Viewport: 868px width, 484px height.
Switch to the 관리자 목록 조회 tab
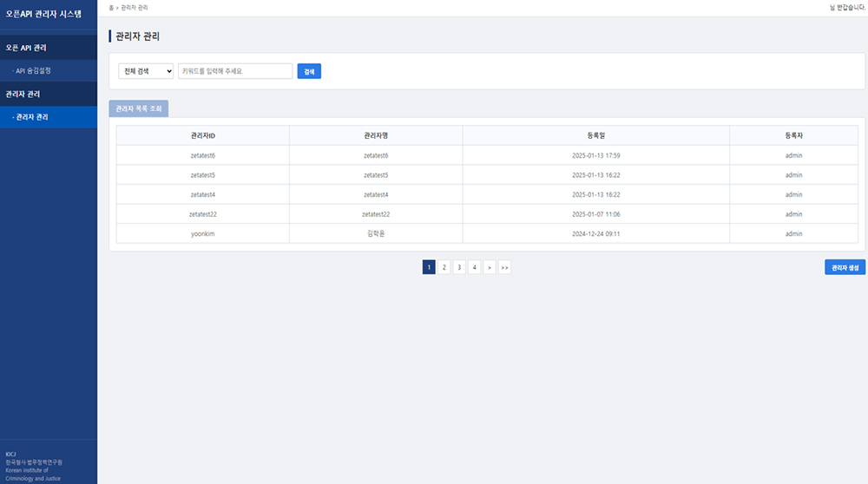(x=139, y=108)
